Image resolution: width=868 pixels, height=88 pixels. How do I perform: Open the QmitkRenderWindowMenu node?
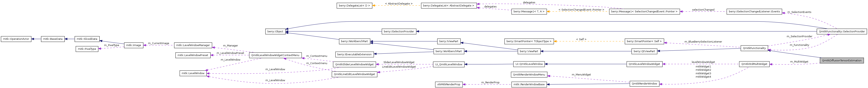pyautogui.click(x=529, y=74)
